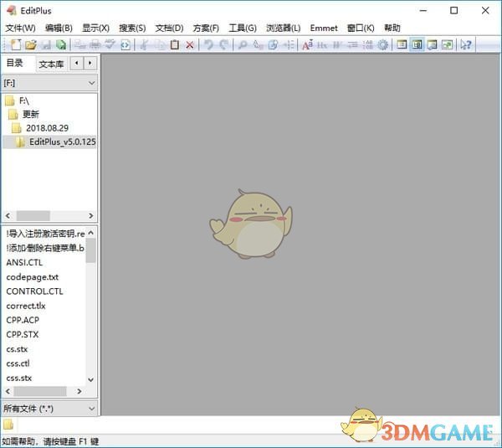Click the green window list toolbar icon

click(448, 44)
